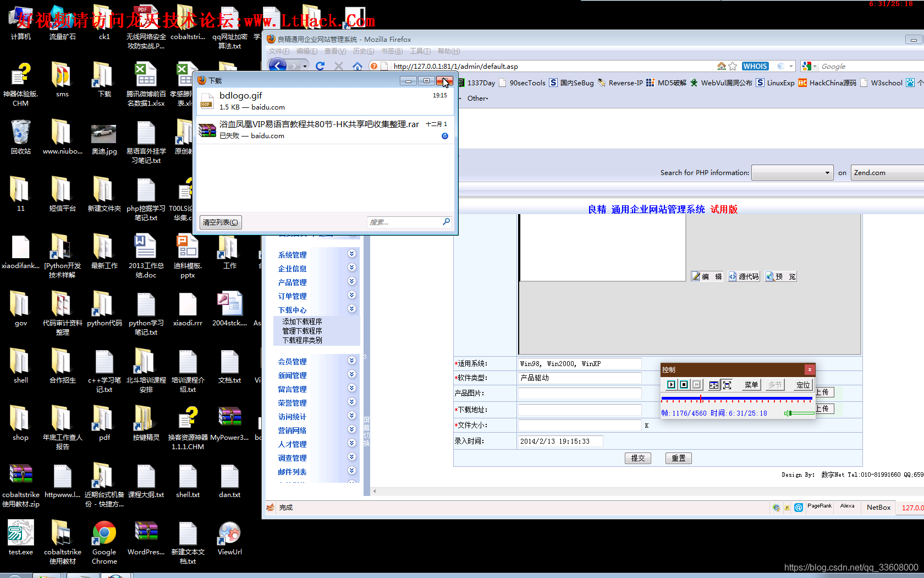Select 添加下载程序 under 下载中心

pos(302,321)
